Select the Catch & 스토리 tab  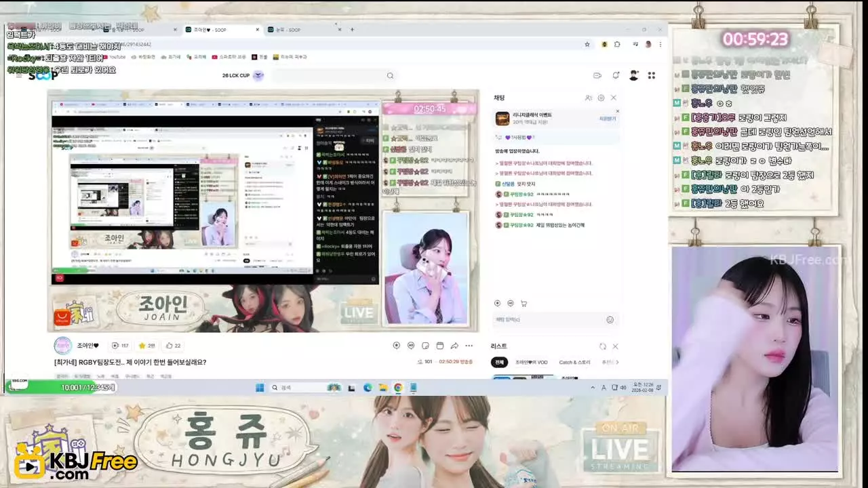[574, 363]
